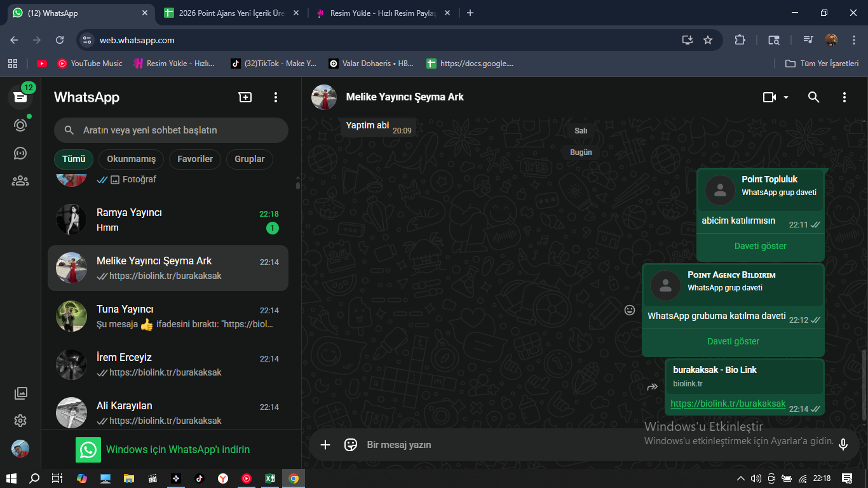Open the 'Tüm Yer İşaretleri' bookmarks folder
Viewport: 868px width, 488px height.
click(822, 64)
